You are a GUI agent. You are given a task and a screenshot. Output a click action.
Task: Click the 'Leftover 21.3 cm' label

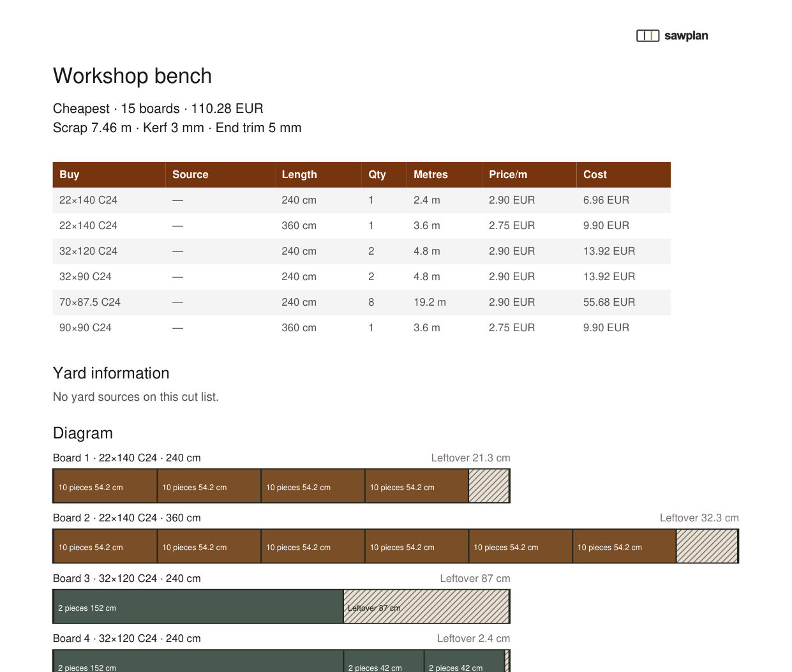click(471, 458)
